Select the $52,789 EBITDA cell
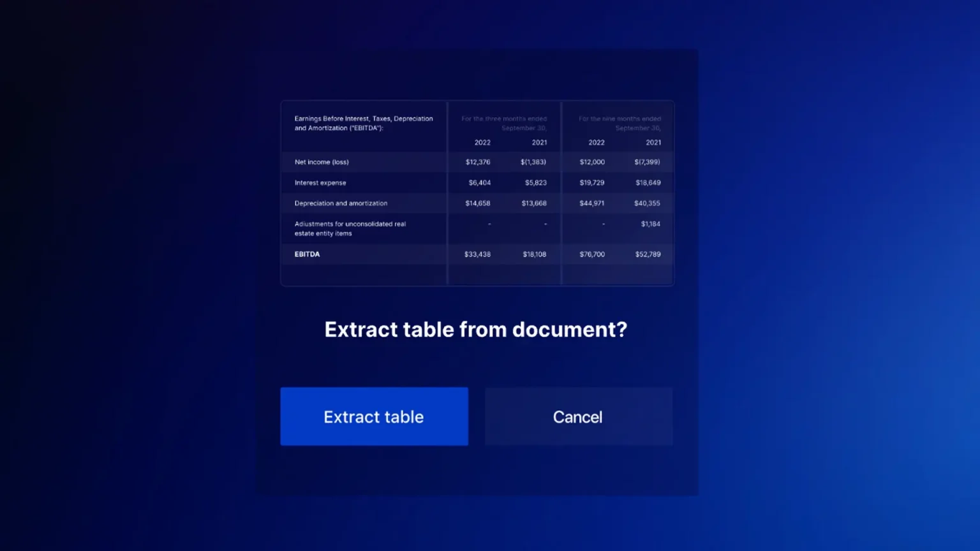 (648, 254)
